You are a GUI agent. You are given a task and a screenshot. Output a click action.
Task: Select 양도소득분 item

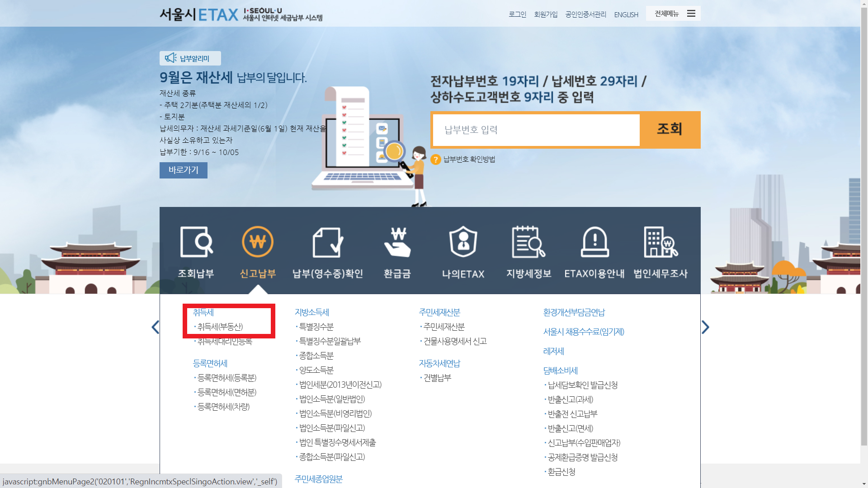click(316, 370)
